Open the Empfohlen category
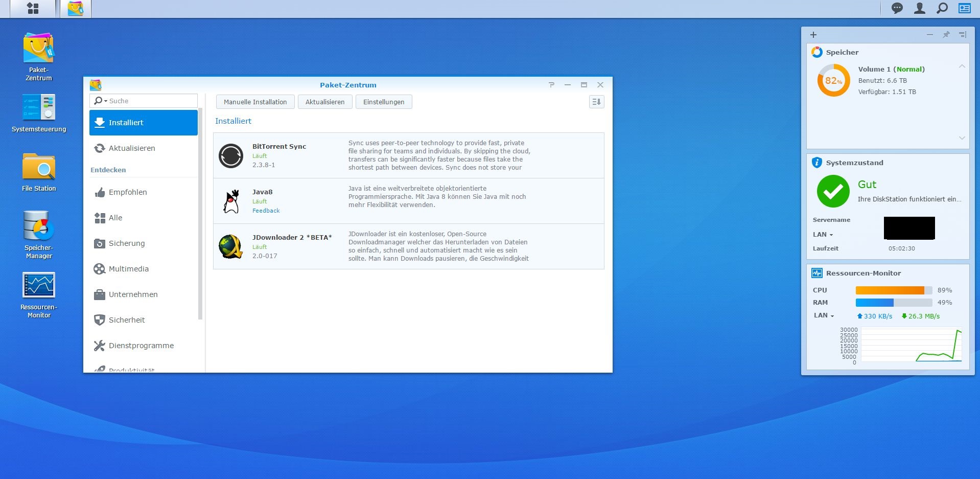Viewport: 980px width, 479px height. (144, 192)
